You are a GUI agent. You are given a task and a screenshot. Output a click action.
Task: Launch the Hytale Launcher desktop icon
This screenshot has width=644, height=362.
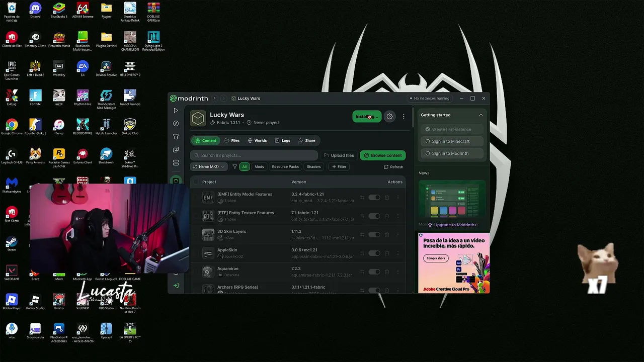pyautogui.click(x=106, y=126)
